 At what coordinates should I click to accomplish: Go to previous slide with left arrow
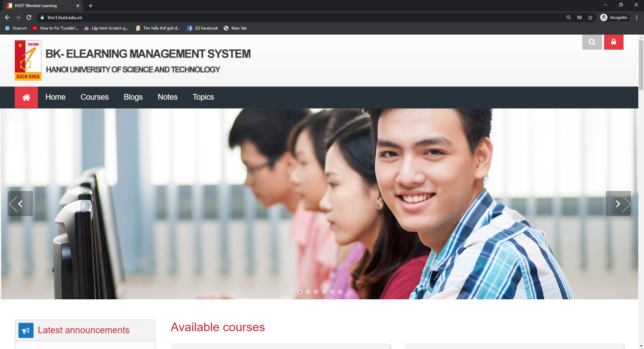click(20, 204)
